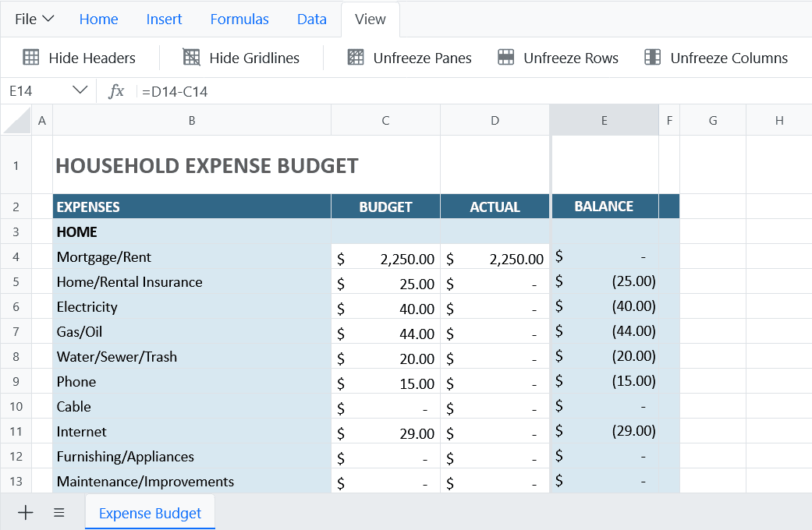Click Gas/Oil balance value (44.00)
Image resolution: width=812 pixels, height=530 pixels.
(x=605, y=331)
